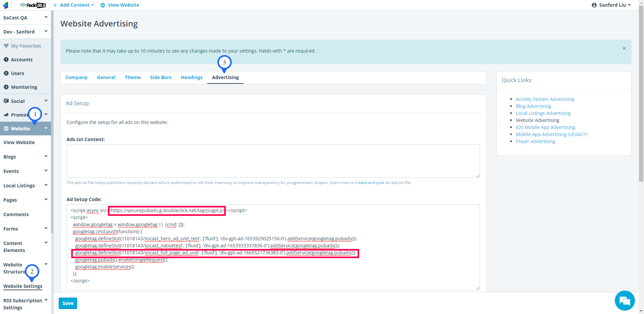Follow the 'post' ads.txt help link
Viewport: 644px width, 314px height.
(x=380, y=183)
